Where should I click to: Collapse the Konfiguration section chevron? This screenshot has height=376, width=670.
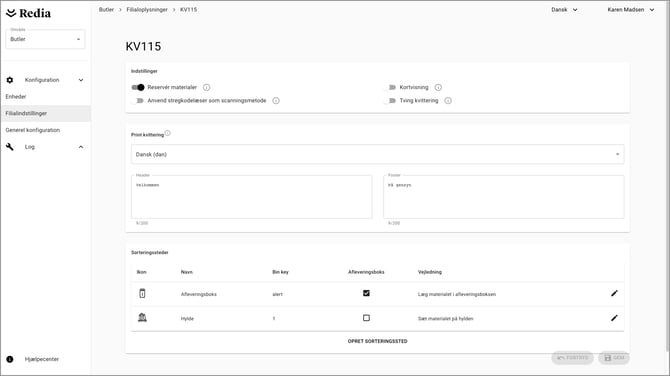[81, 80]
